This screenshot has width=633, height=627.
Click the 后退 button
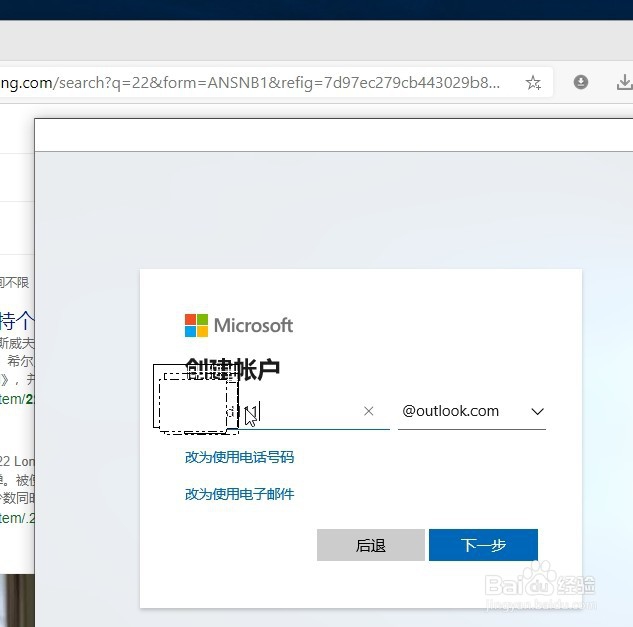(x=371, y=545)
